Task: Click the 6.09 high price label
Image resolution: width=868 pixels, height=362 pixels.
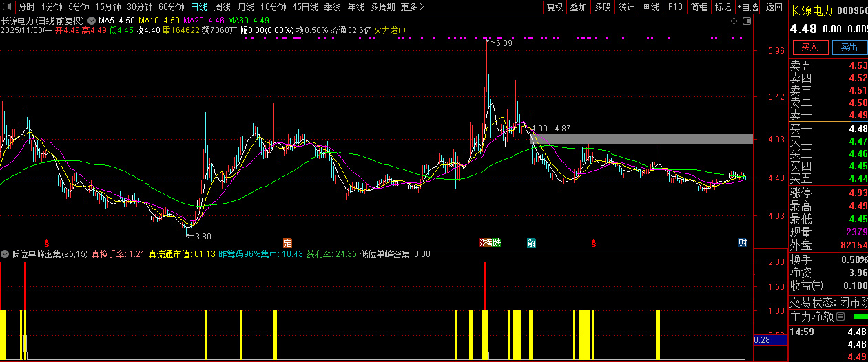Action: tap(504, 43)
